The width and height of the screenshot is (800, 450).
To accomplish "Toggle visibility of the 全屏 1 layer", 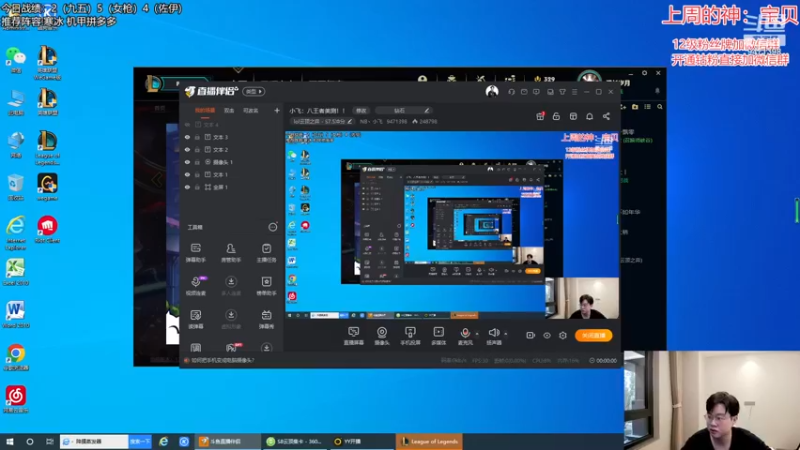I will pyautogui.click(x=187, y=187).
